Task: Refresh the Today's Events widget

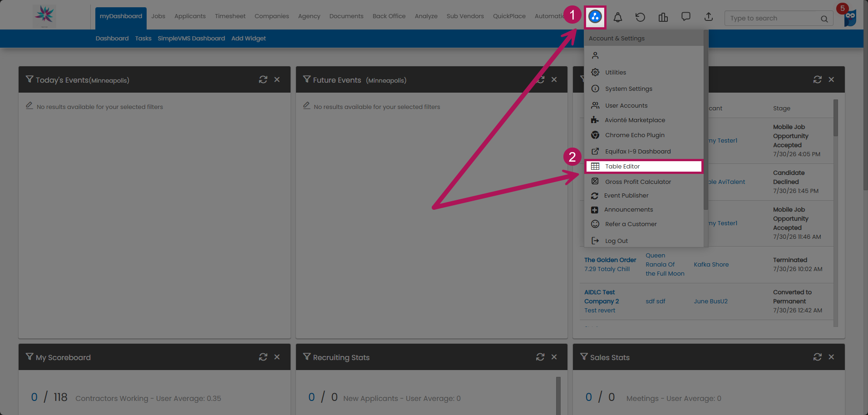Action: (x=263, y=79)
